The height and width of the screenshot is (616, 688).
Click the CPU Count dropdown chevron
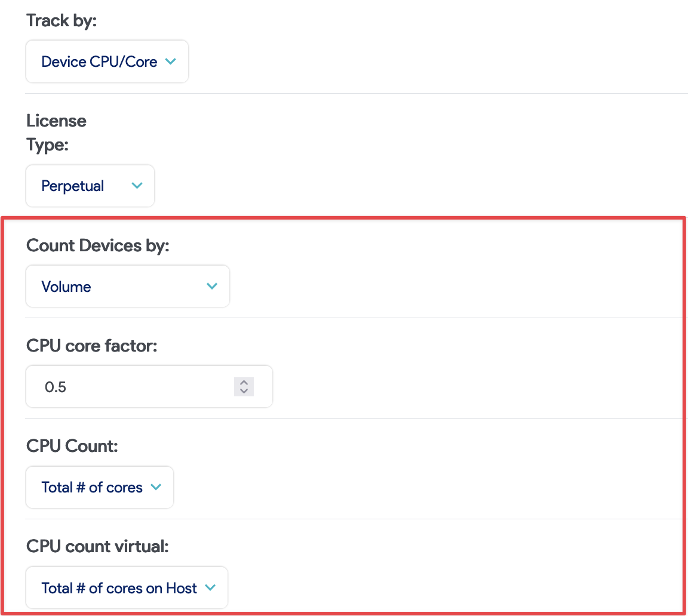coord(156,487)
